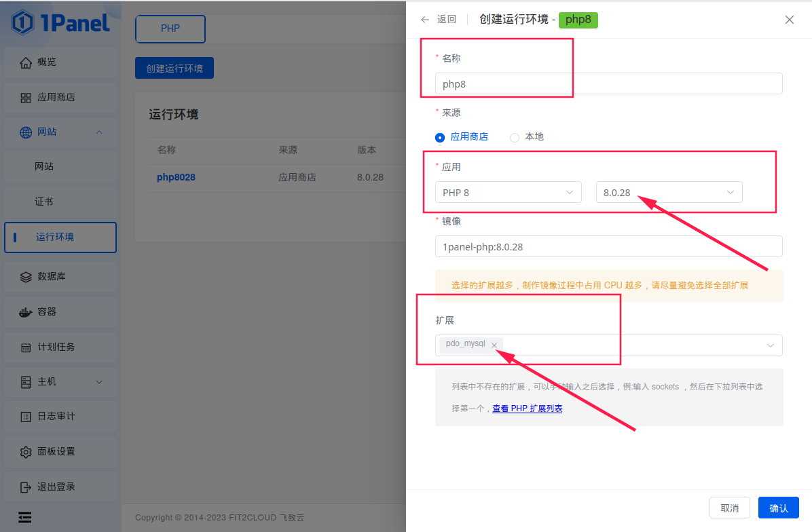
Task: Click the 网站 globe icon
Action: 26,132
